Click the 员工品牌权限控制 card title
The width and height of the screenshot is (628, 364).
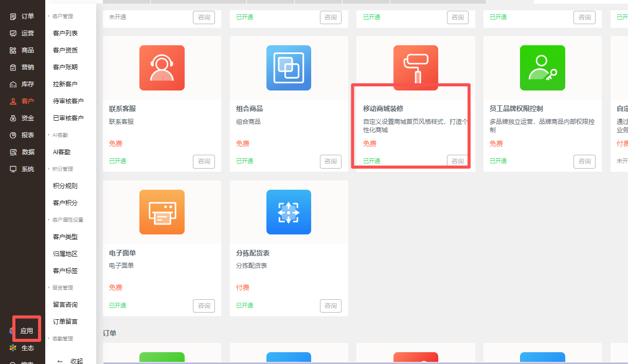click(x=516, y=109)
